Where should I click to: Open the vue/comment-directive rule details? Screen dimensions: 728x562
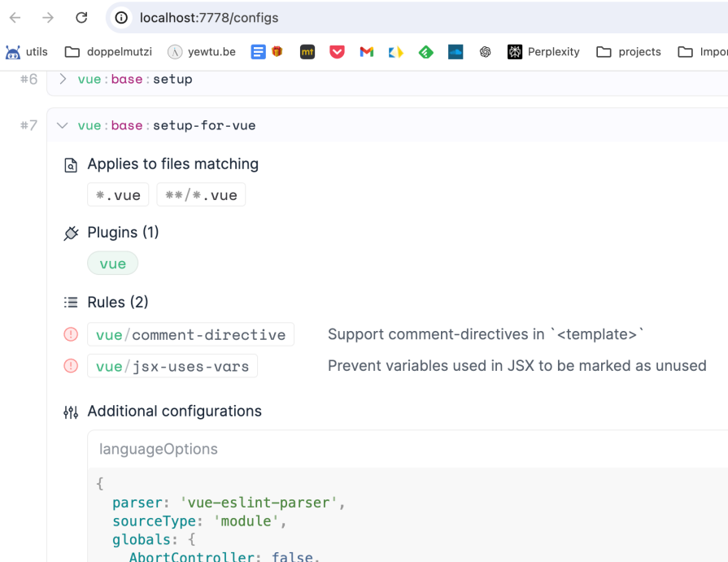click(190, 334)
